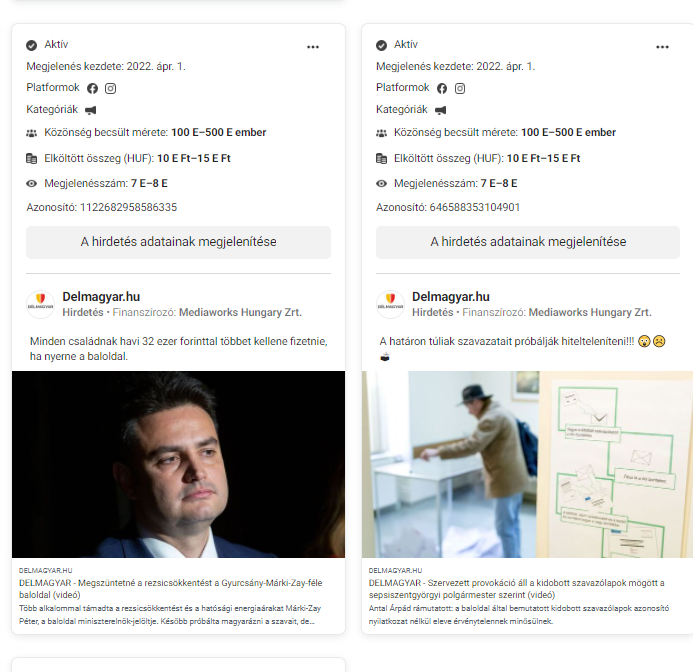Click audience size people icon in right ad
Viewport: 693px width, 672px height.
click(381, 133)
